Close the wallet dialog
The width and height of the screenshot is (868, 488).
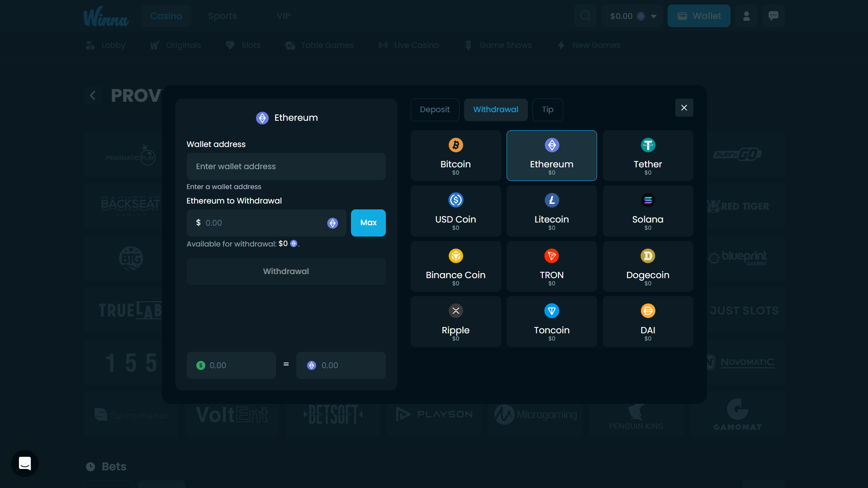684,108
